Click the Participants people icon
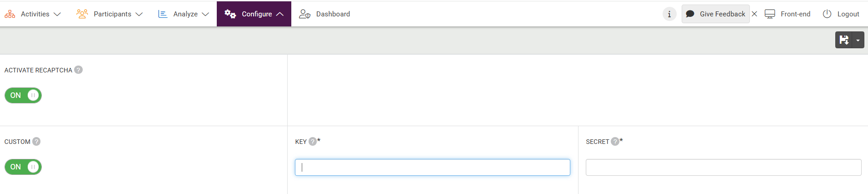The height and width of the screenshot is (194, 868). click(82, 14)
